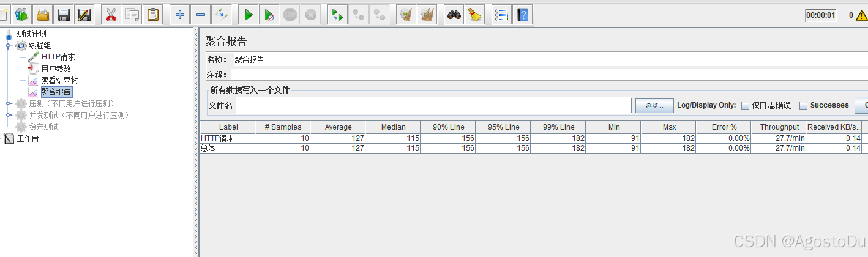Click the Median column header
The height and width of the screenshot is (257, 868).
click(x=393, y=127)
